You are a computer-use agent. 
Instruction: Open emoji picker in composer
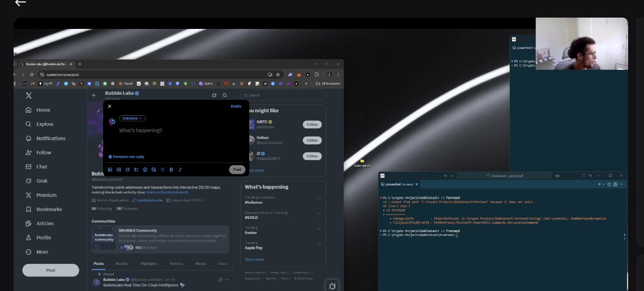coord(145,170)
